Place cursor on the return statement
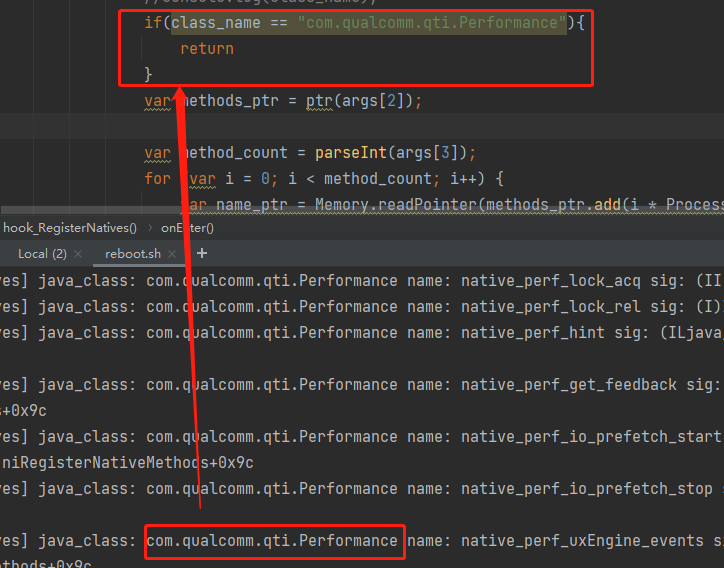Screen dimensions: 724x568 [x=207, y=48]
